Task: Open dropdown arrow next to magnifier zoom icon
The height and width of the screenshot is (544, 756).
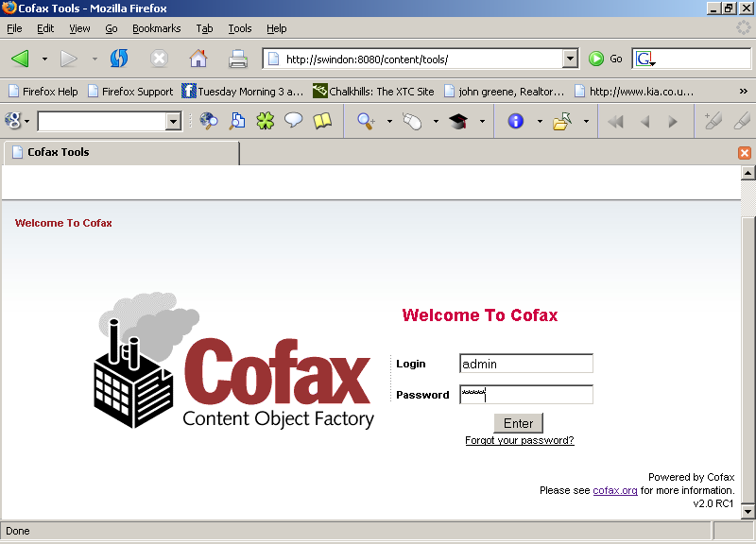Action: (x=389, y=122)
